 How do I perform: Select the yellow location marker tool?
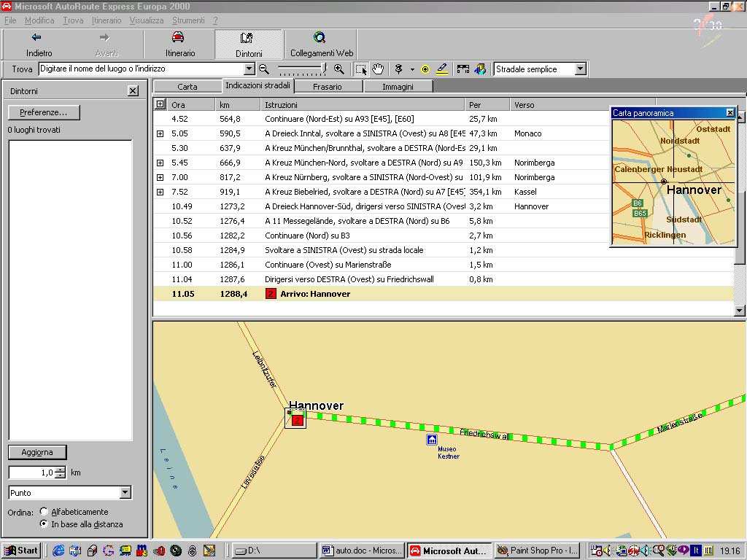click(425, 69)
